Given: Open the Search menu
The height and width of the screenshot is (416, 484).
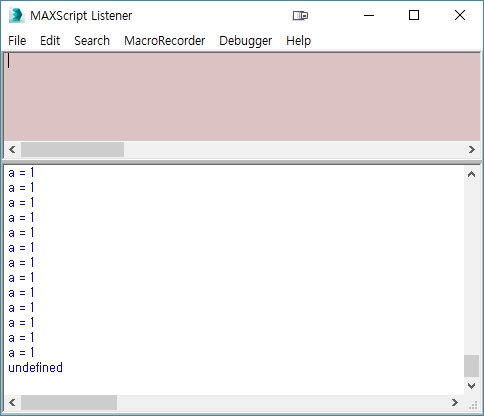Looking at the screenshot, I should [92, 41].
